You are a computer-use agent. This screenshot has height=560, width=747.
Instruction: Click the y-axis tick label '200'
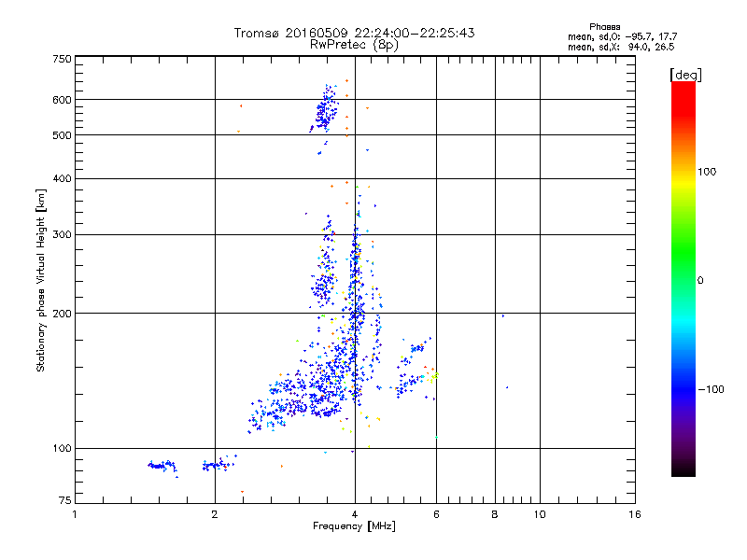[62, 314]
